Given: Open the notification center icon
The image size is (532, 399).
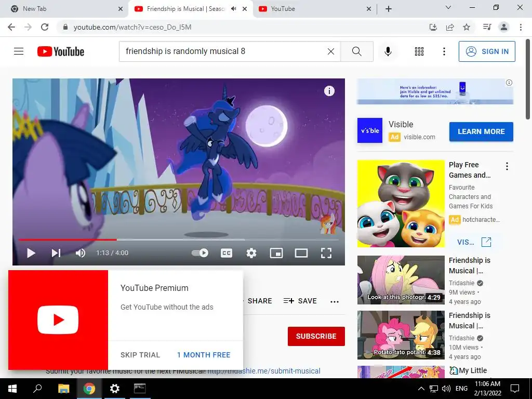Looking at the screenshot, I should click(515, 389).
